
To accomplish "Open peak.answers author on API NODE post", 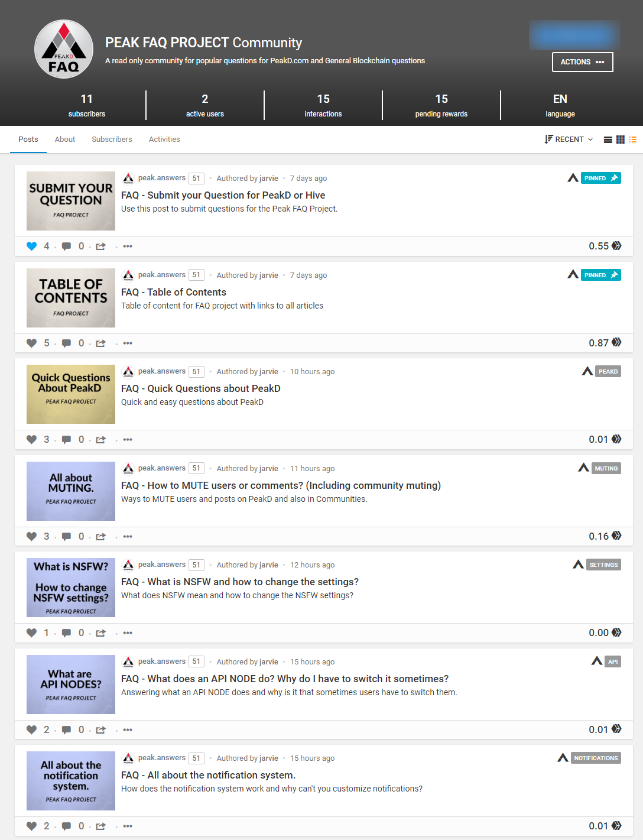I will coord(162,661).
